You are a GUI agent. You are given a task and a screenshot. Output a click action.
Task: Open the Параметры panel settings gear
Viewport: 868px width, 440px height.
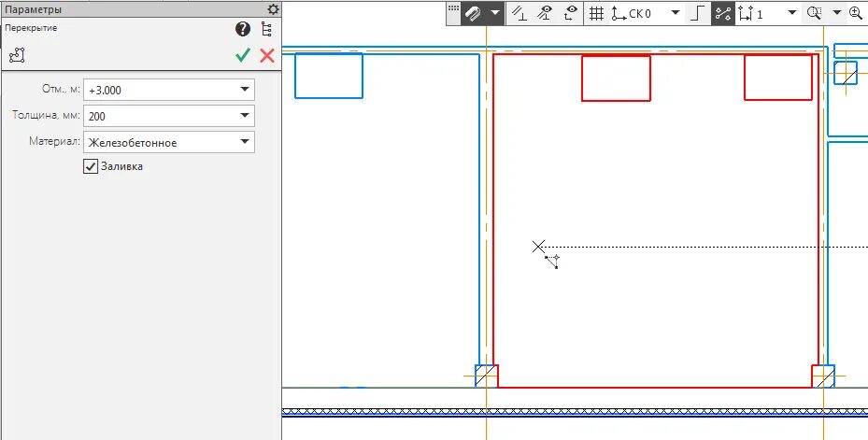click(x=273, y=9)
